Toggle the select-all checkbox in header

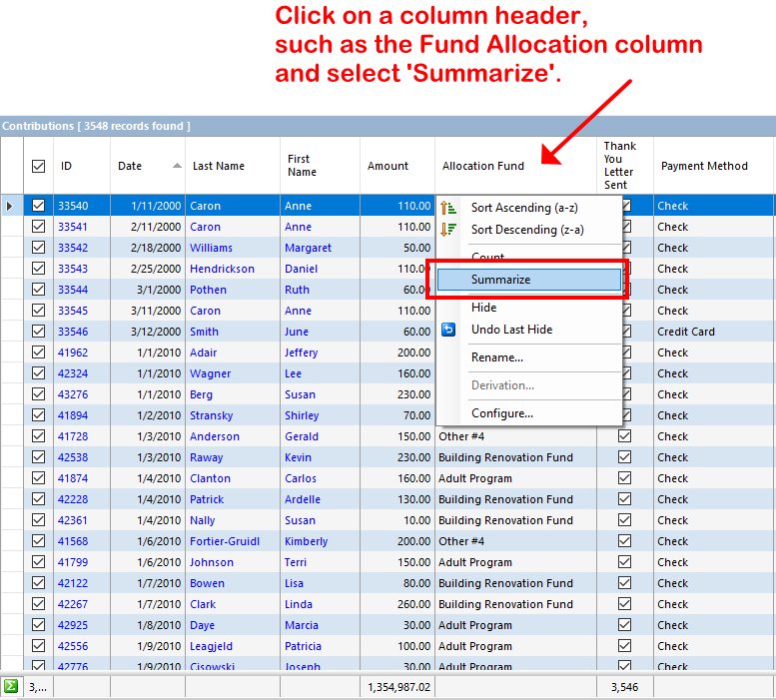(x=39, y=167)
